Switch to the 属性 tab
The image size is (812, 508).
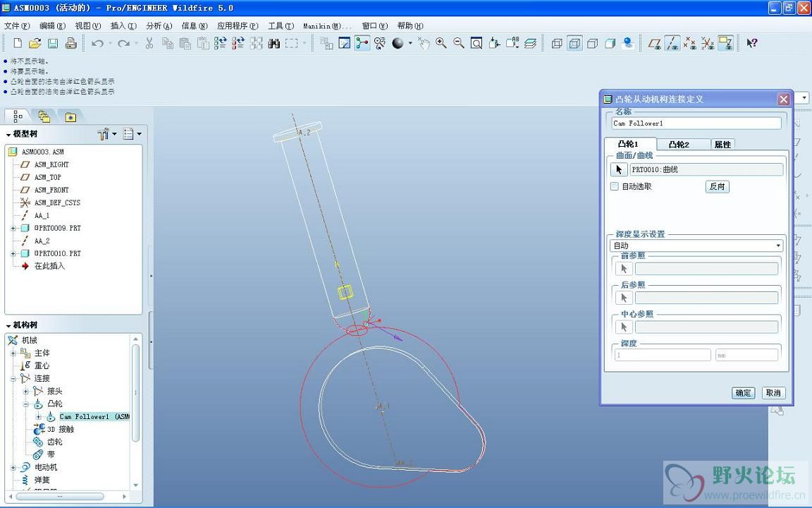click(722, 145)
